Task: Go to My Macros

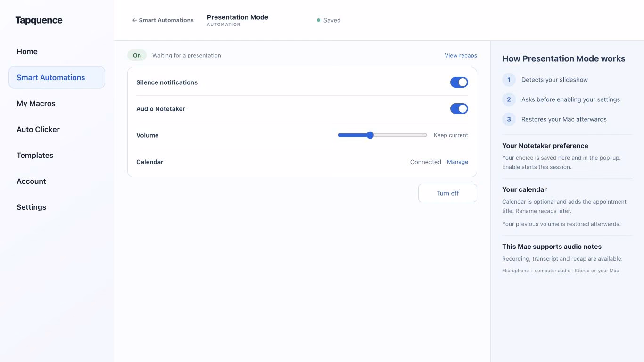Action: (57, 103)
